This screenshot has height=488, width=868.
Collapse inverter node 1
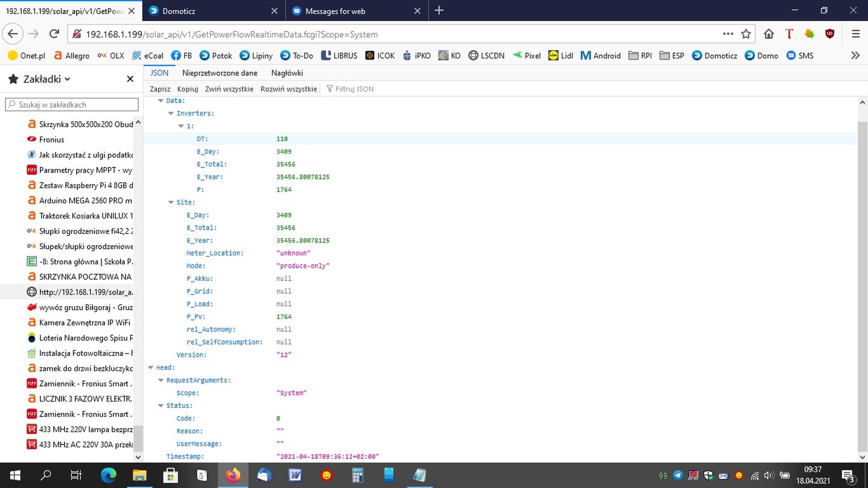point(181,126)
